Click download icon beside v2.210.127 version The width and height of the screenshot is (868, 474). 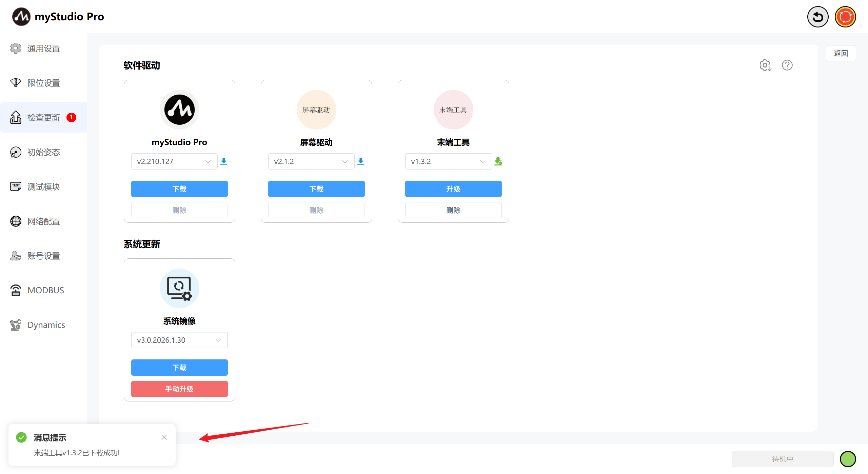[224, 161]
